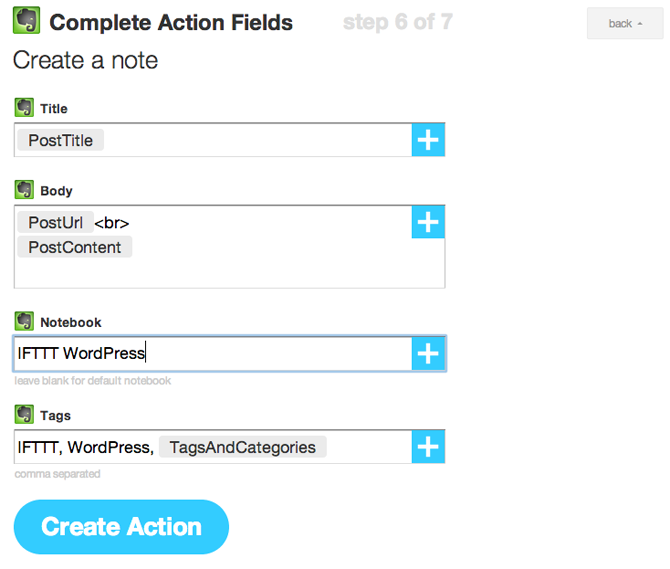
Task: Open ingredient picker for Notebook field
Action: click(x=428, y=353)
